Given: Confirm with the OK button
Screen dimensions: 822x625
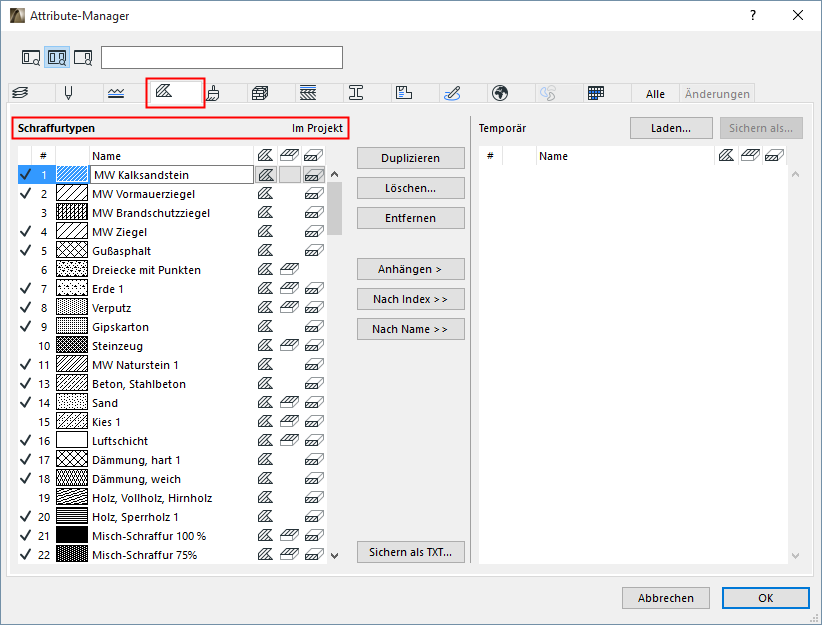Looking at the screenshot, I should click(x=765, y=598).
